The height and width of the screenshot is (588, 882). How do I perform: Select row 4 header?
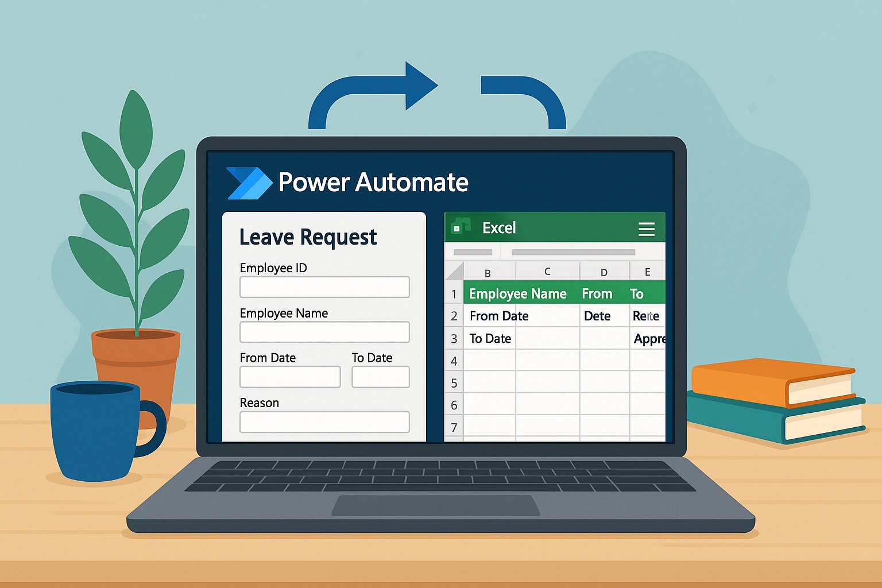pyautogui.click(x=454, y=361)
